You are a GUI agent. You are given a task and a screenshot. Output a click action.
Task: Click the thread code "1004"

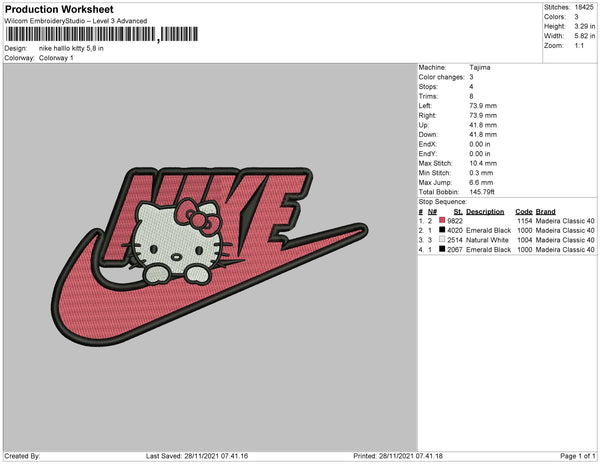tap(525, 240)
